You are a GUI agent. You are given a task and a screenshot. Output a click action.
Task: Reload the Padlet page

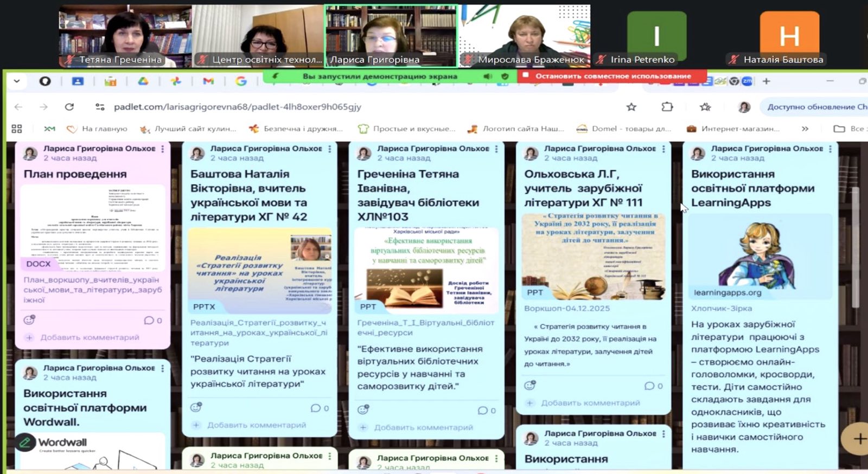click(x=69, y=107)
